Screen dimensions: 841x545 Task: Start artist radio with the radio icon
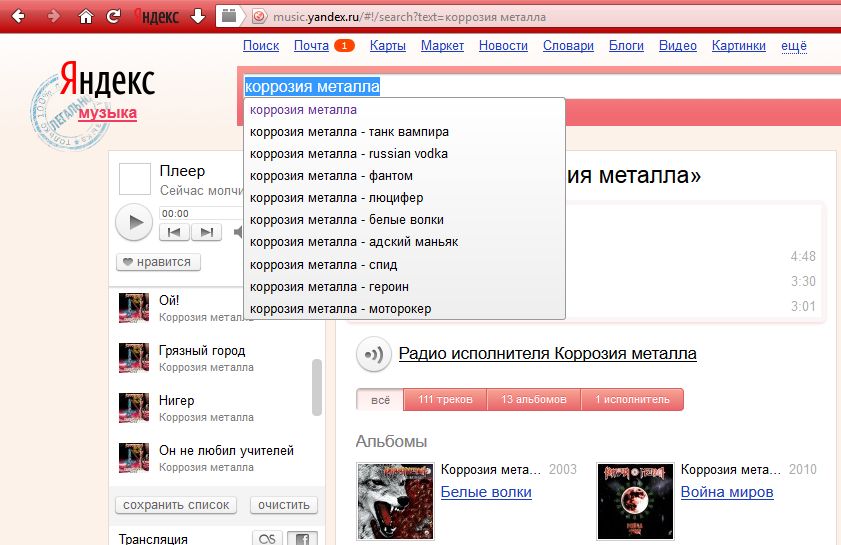click(x=373, y=354)
